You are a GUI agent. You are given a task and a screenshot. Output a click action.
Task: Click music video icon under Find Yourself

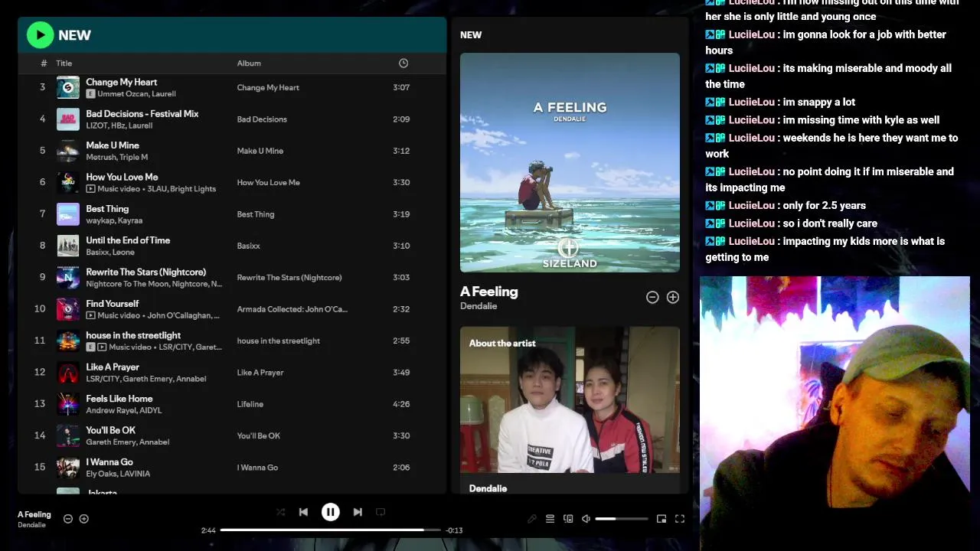pos(90,315)
